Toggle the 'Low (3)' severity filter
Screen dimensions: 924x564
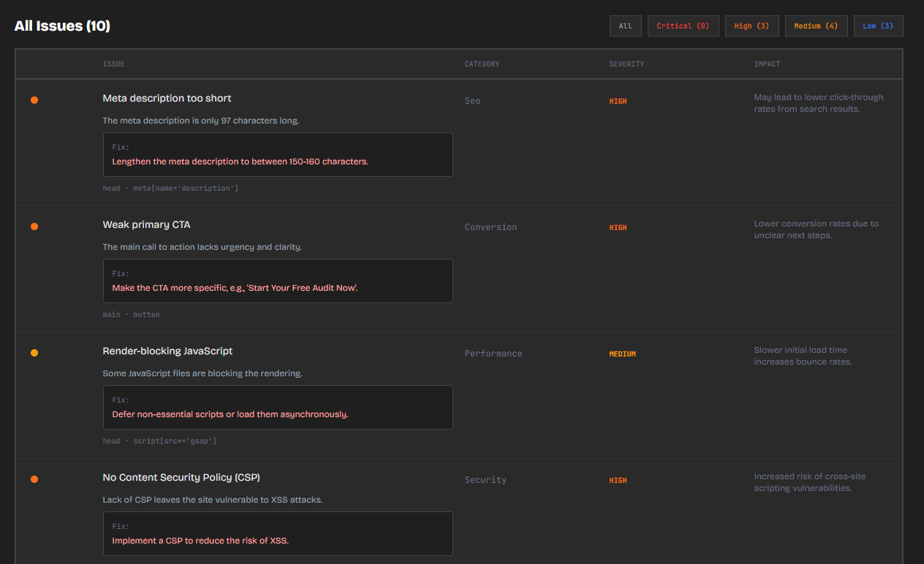(878, 25)
